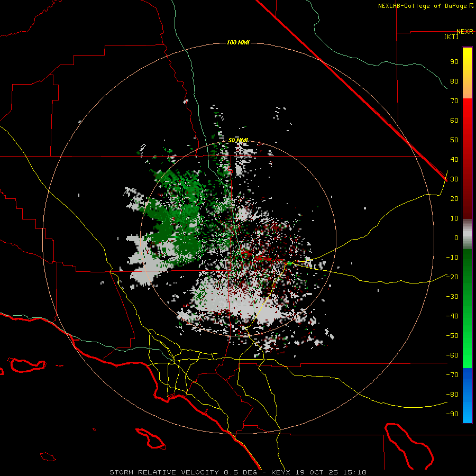Select the positive 90 value on the velocity scale

(x=454, y=62)
